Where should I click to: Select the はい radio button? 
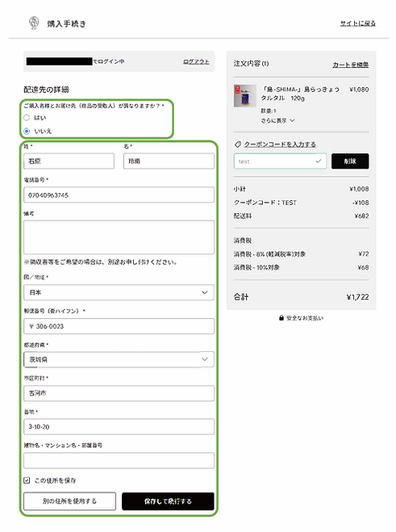(x=27, y=118)
